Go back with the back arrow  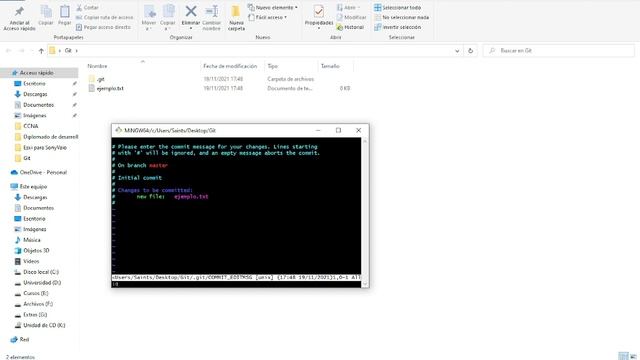pos(9,51)
